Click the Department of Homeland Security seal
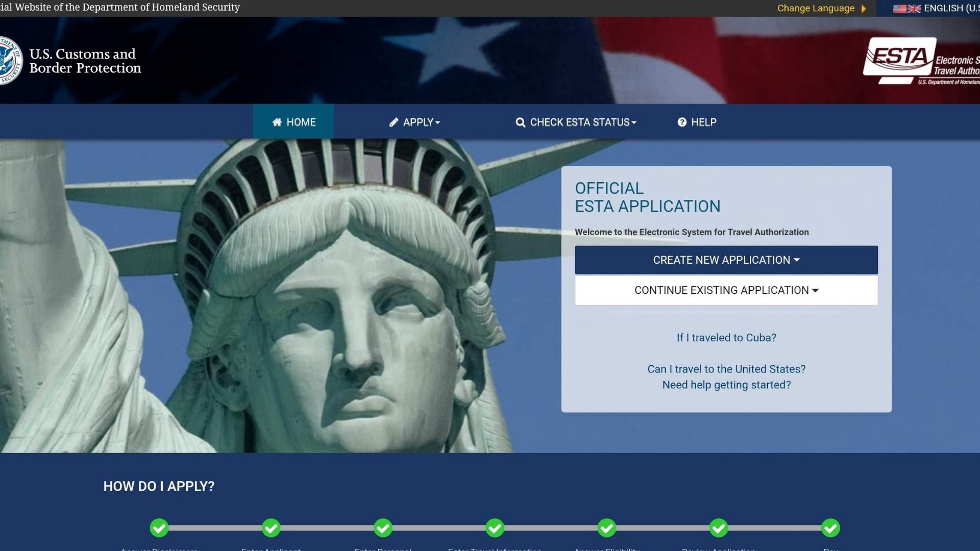Image resolution: width=980 pixels, height=551 pixels. point(10,61)
